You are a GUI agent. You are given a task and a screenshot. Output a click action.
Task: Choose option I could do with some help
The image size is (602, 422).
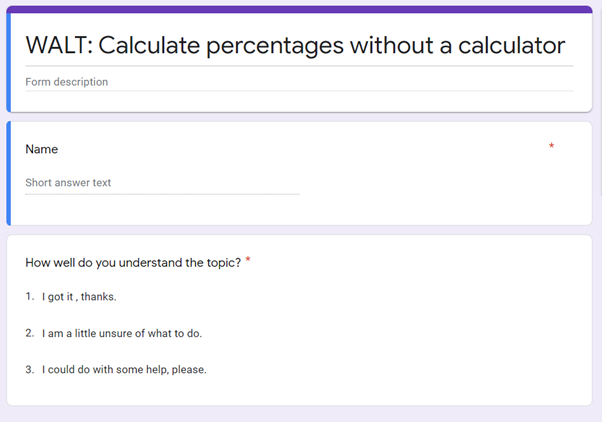tap(124, 369)
